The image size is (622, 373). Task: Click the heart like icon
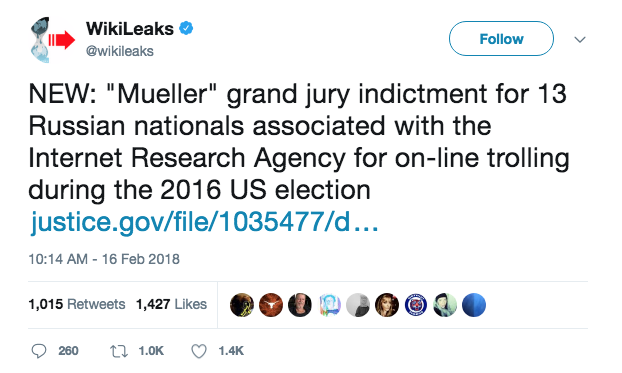199,351
